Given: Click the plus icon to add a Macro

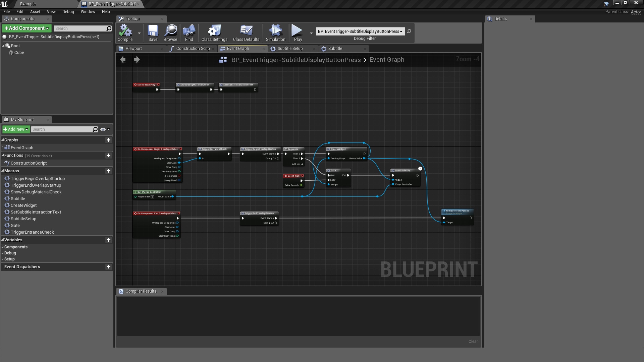Looking at the screenshot, I should pos(108,171).
